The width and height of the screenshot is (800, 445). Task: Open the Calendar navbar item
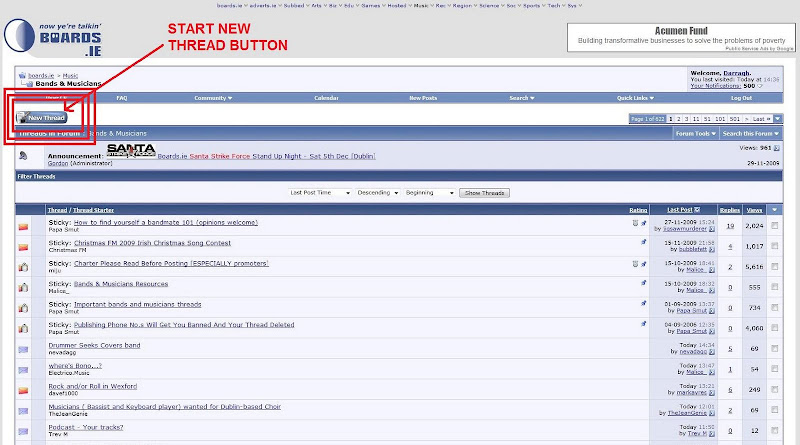[327, 98]
